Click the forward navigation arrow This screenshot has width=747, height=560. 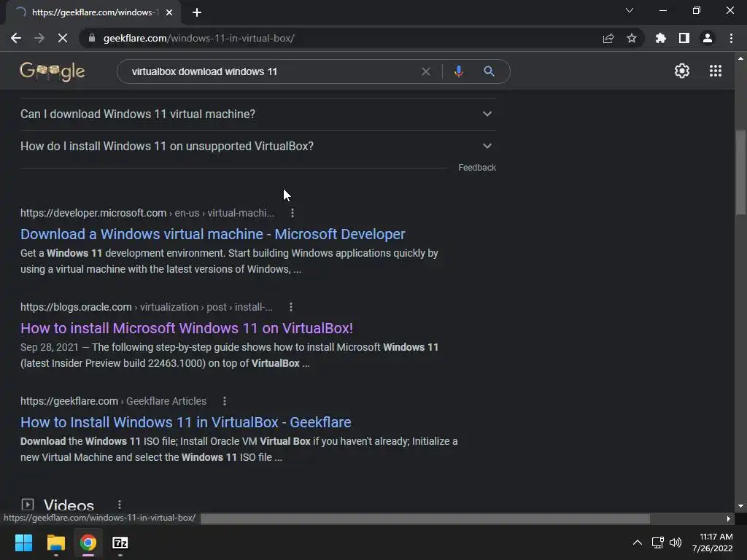tap(39, 38)
